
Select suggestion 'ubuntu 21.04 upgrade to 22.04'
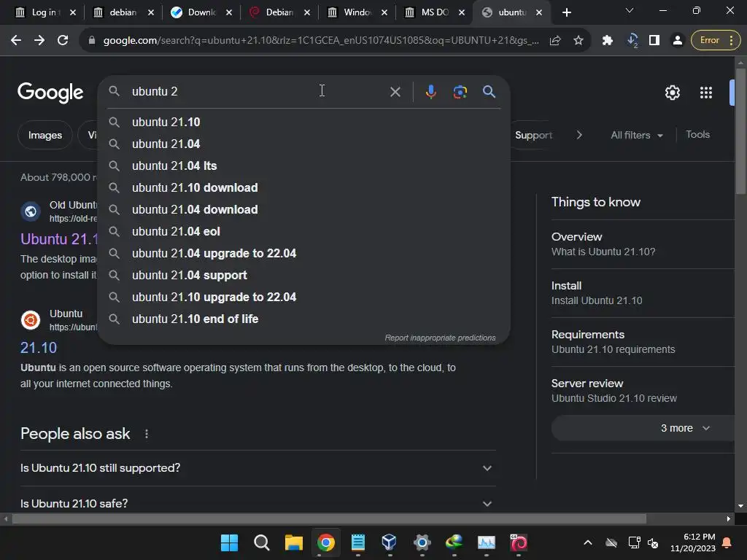pyautogui.click(x=304, y=253)
